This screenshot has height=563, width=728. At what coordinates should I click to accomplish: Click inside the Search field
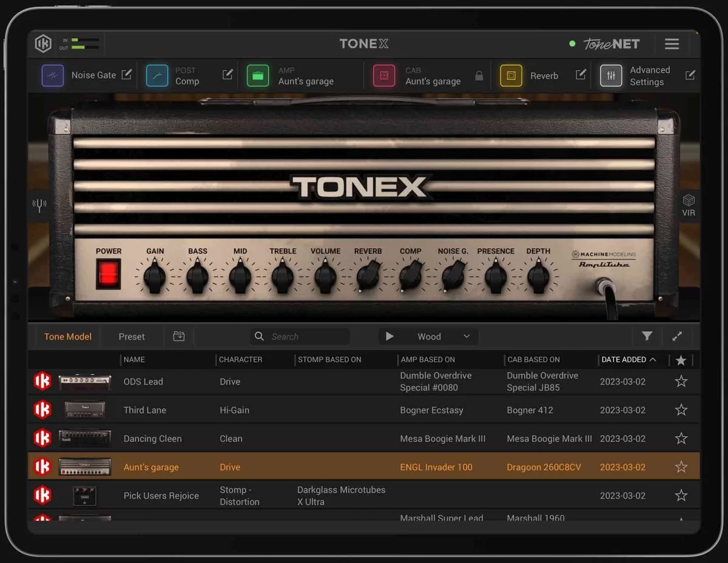pyautogui.click(x=300, y=336)
